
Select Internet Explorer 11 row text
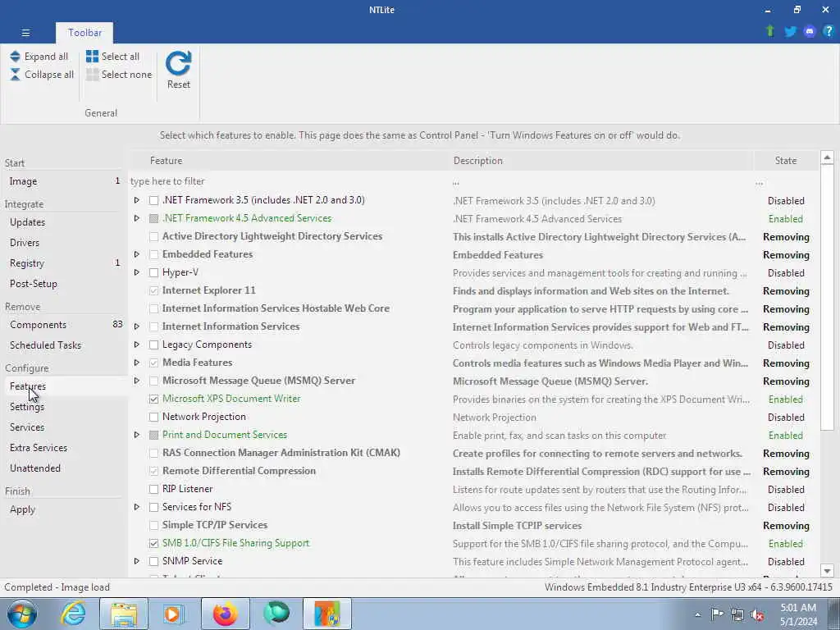pyautogui.click(x=209, y=290)
